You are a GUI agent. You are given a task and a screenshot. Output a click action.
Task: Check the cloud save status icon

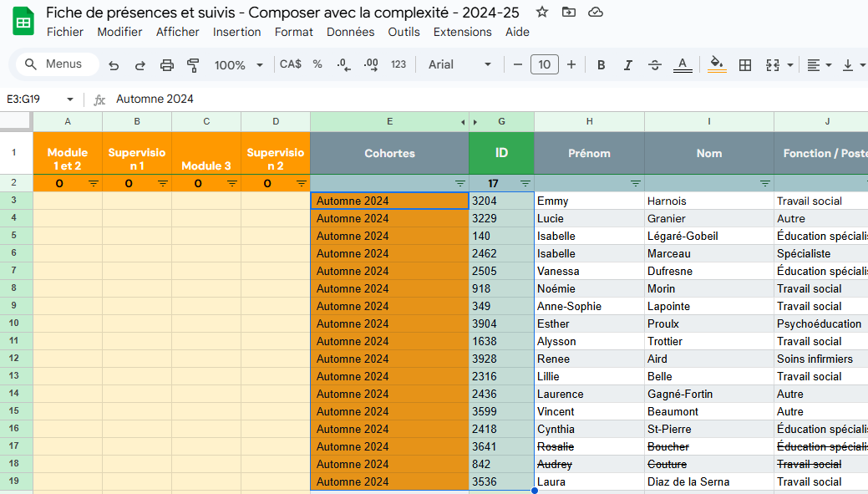point(596,12)
